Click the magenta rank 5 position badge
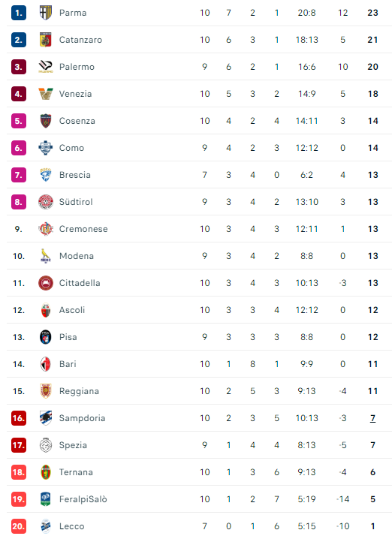 point(19,121)
